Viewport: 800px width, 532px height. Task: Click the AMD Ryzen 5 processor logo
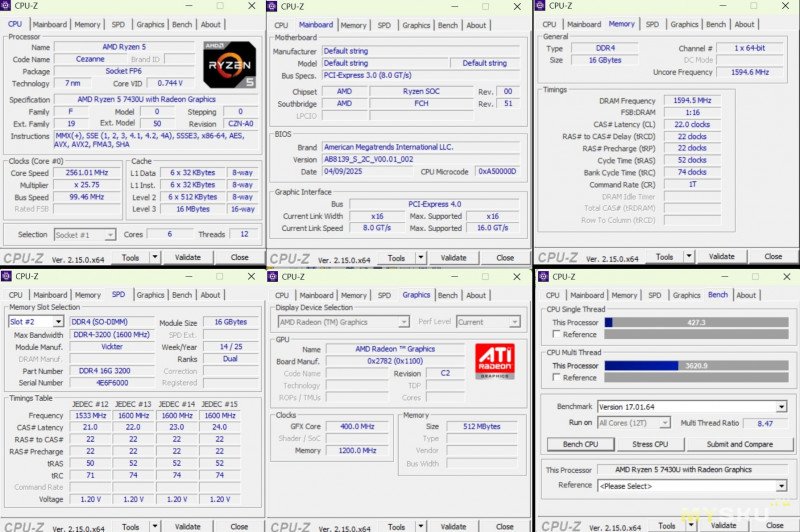click(x=229, y=64)
